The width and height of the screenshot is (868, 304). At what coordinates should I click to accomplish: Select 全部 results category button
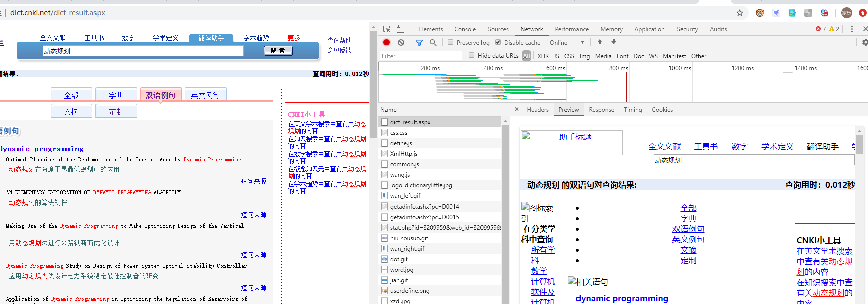click(x=71, y=95)
